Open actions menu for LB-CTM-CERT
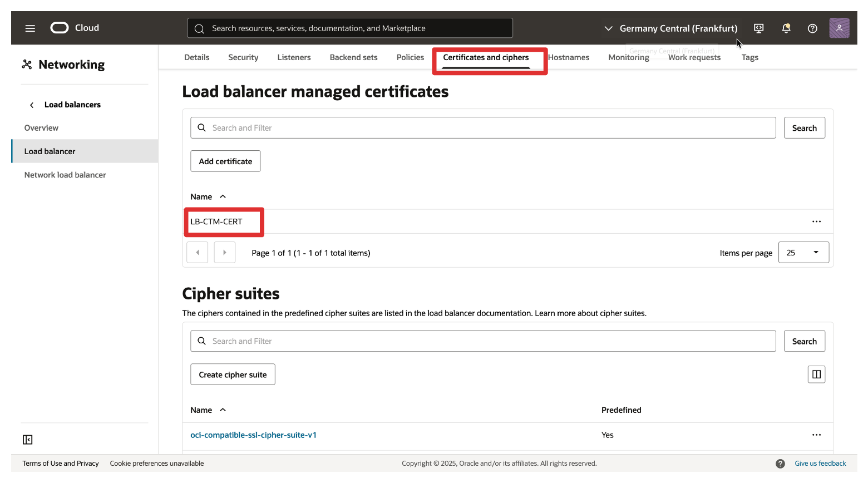868x483 pixels. point(816,221)
